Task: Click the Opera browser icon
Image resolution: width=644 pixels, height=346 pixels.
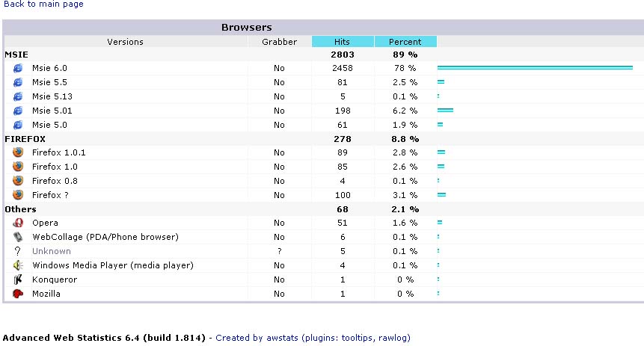Action: pos(18,223)
